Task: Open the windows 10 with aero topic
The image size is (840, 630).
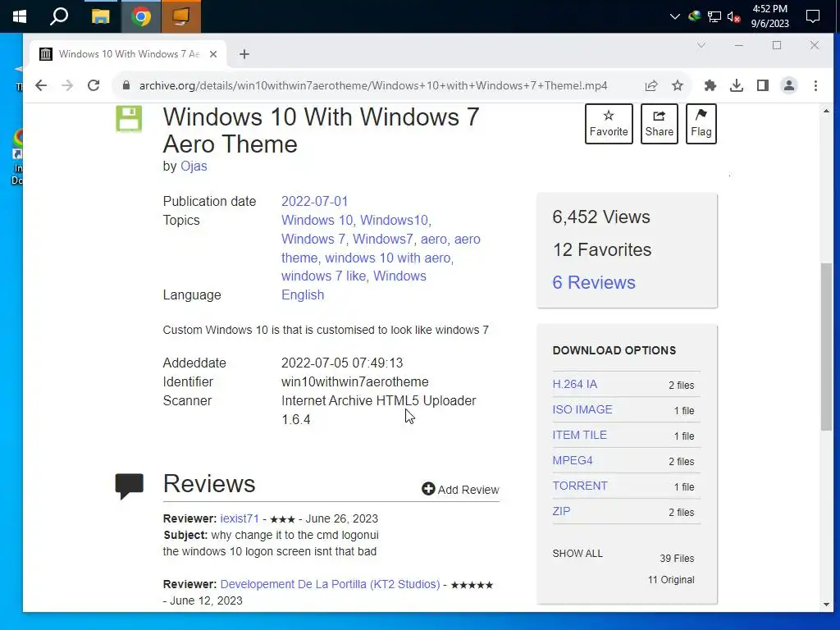Action: click(388, 258)
